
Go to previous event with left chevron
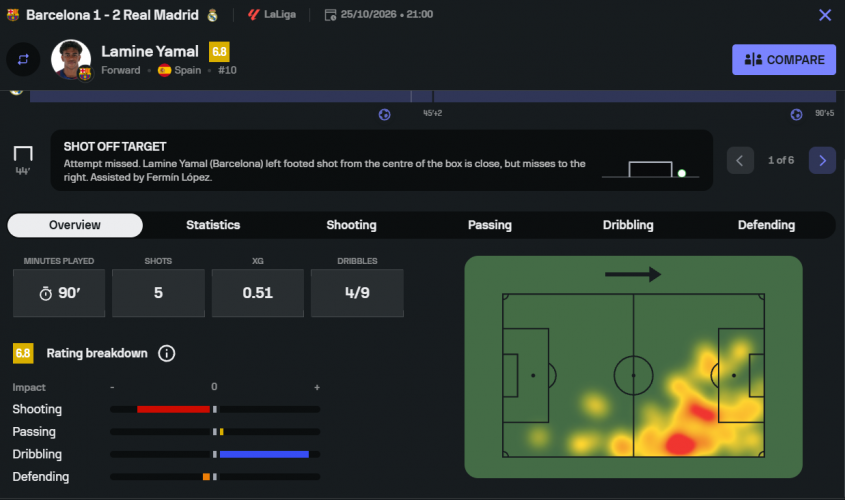[740, 161]
